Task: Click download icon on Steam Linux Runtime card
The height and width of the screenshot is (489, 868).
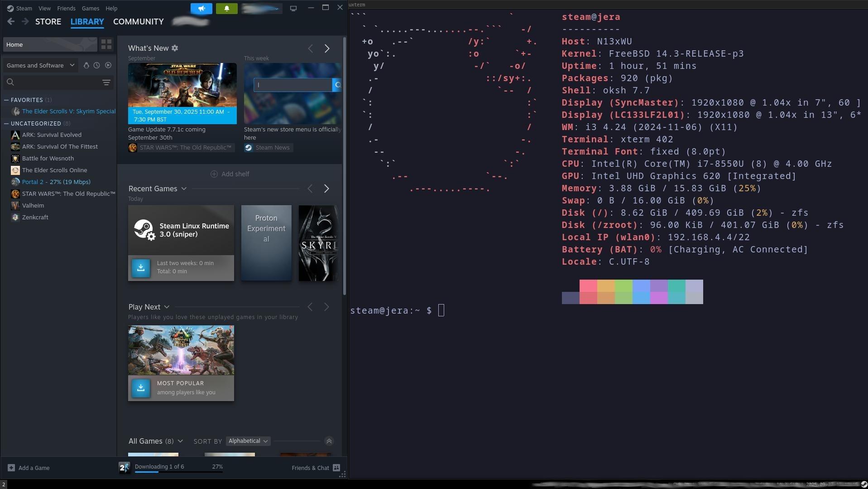Action: pos(141,267)
